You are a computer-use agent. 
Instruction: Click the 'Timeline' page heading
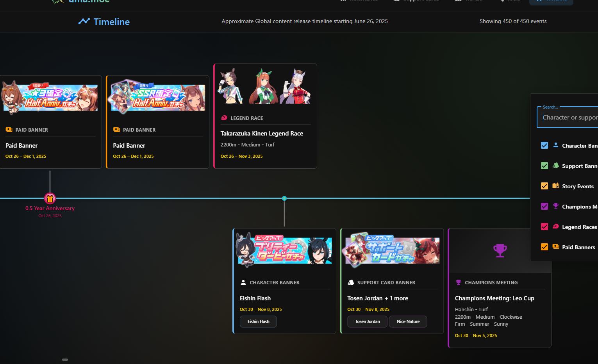click(112, 21)
